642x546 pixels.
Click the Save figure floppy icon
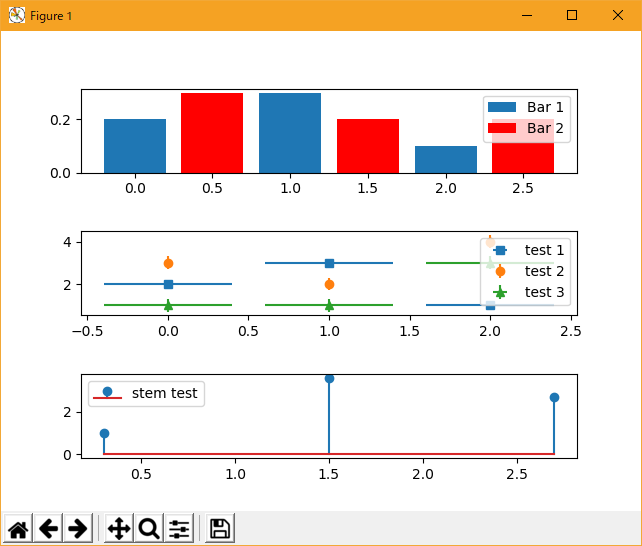(x=220, y=528)
